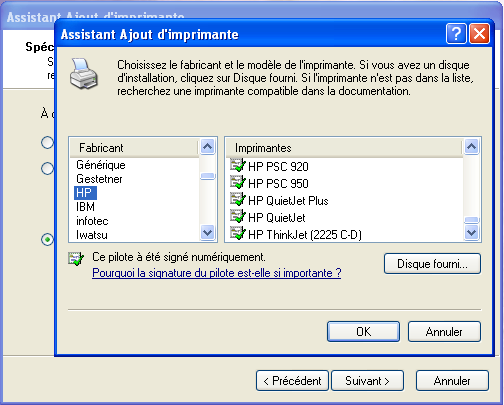This screenshot has height=405, width=504.
Task: Select first radio button in background wizard
Action: (x=47, y=142)
